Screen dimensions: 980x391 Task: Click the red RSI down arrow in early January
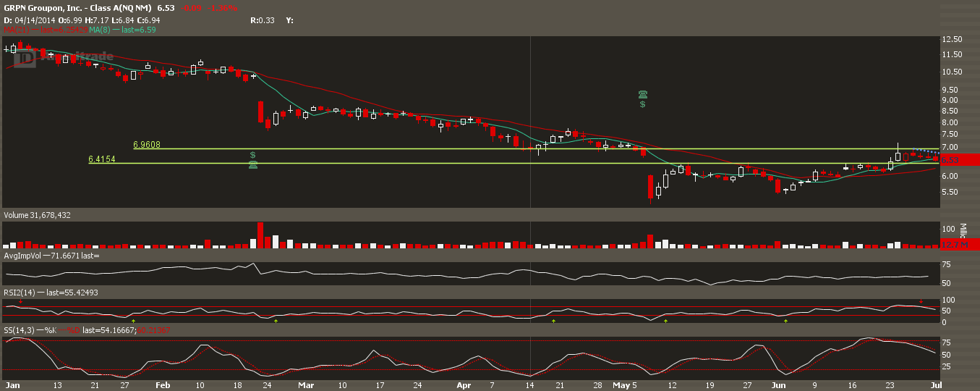click(21, 301)
